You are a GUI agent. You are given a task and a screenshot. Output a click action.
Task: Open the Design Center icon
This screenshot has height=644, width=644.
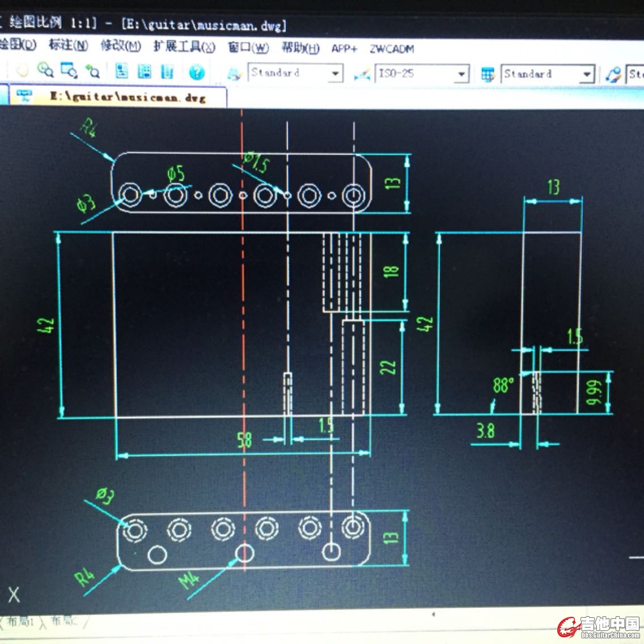[x=145, y=71]
